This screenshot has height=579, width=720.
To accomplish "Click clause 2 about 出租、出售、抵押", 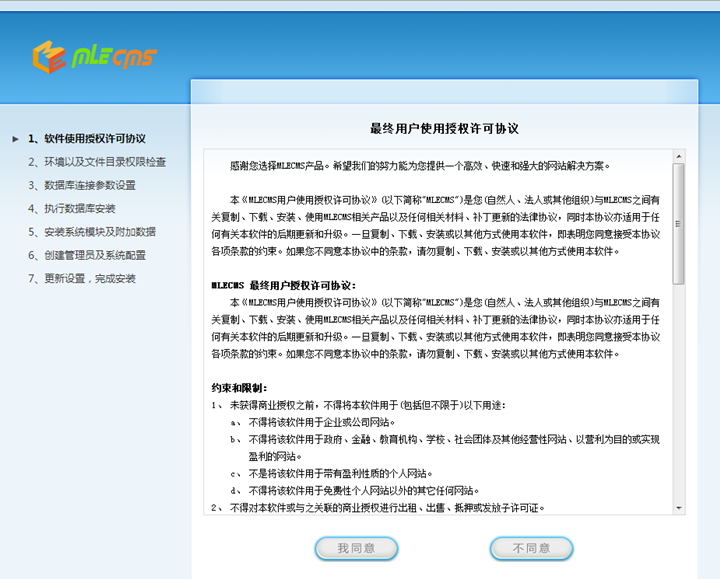I will [x=378, y=508].
